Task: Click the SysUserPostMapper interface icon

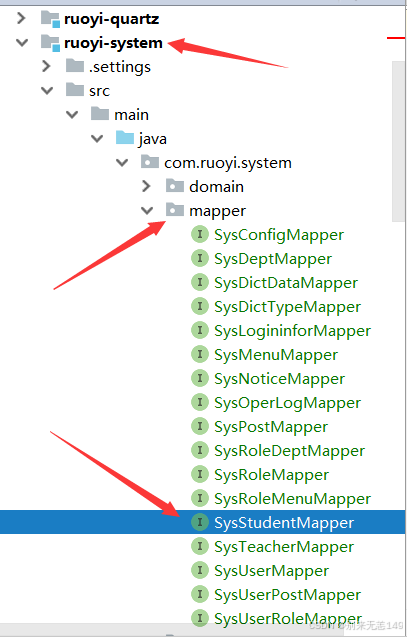Action: click(x=200, y=594)
